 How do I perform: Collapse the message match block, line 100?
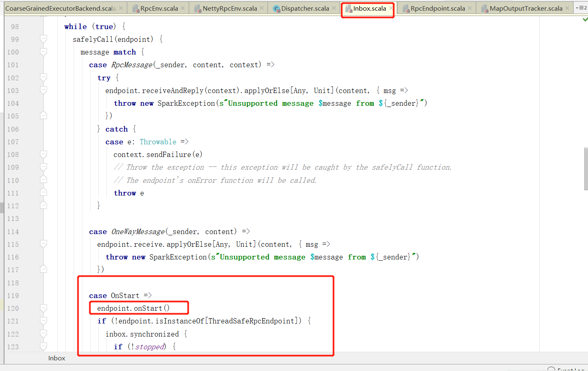click(x=43, y=52)
